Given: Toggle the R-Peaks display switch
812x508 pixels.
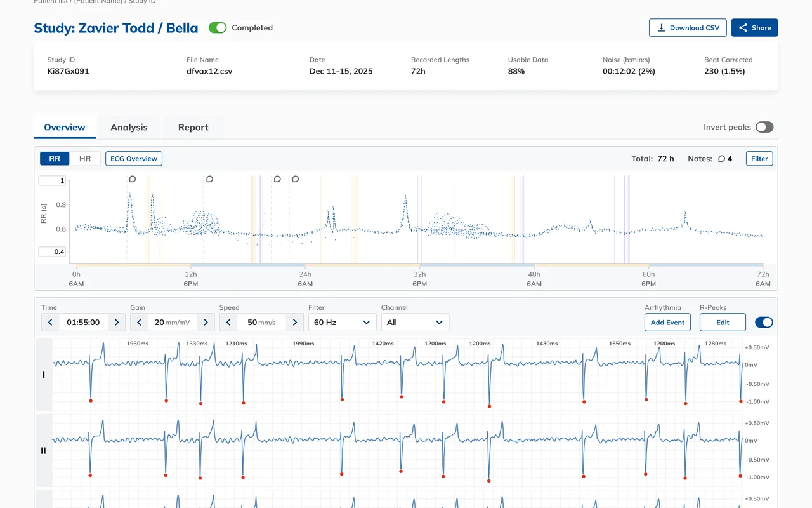Looking at the screenshot, I should (x=764, y=323).
